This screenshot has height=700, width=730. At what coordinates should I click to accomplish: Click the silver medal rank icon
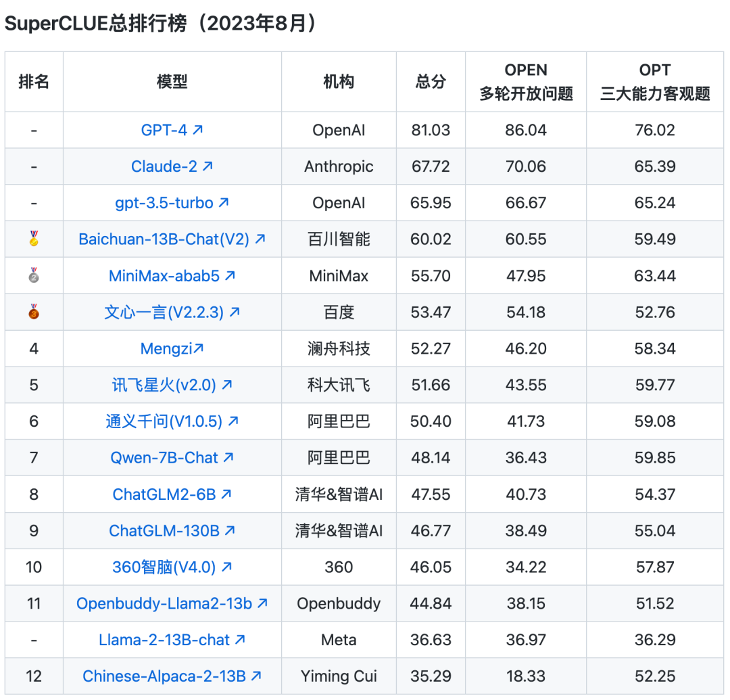tap(34, 275)
